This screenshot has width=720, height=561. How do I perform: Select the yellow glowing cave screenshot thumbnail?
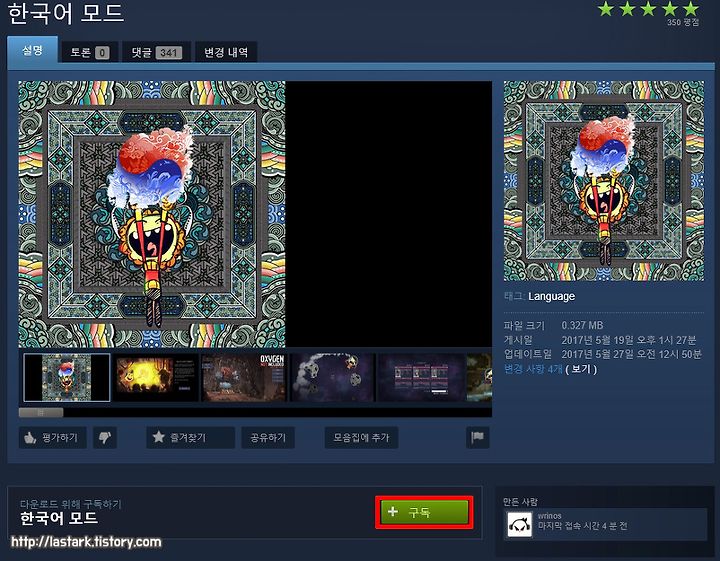tap(156, 377)
